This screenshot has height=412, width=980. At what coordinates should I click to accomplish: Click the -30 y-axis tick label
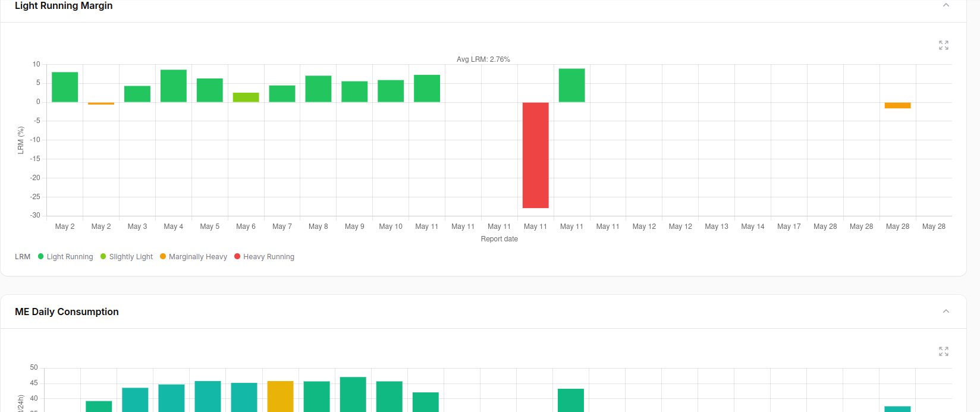click(35, 215)
